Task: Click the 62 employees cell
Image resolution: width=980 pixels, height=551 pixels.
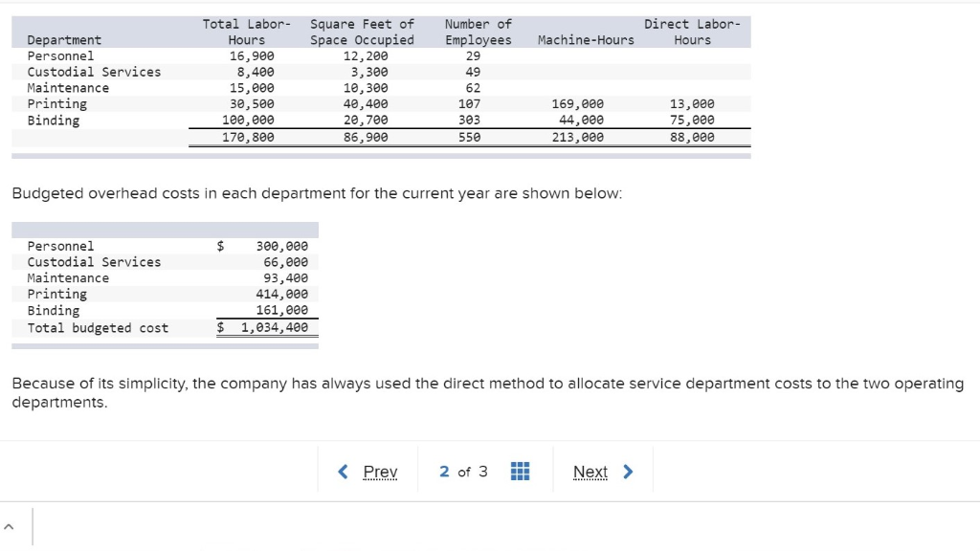Action: coord(473,88)
